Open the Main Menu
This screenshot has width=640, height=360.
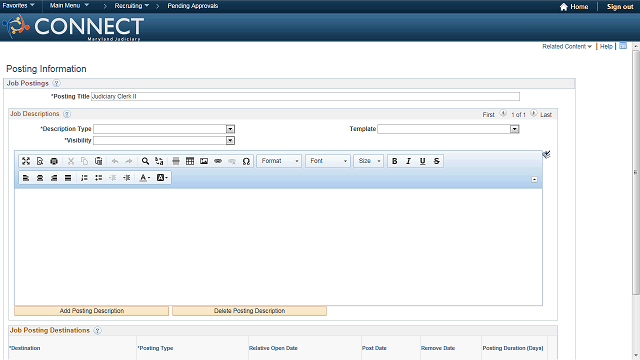[69, 6]
